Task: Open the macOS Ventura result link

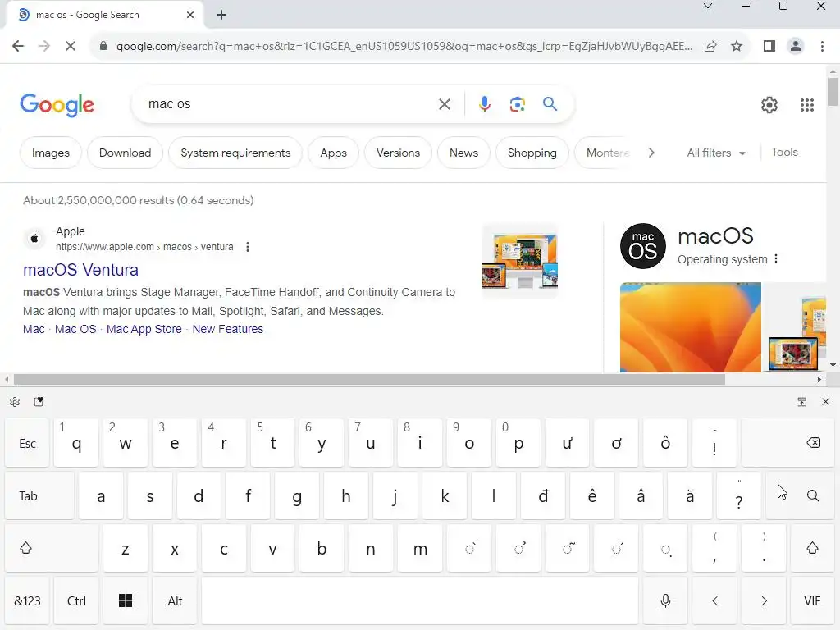Action: (x=81, y=270)
